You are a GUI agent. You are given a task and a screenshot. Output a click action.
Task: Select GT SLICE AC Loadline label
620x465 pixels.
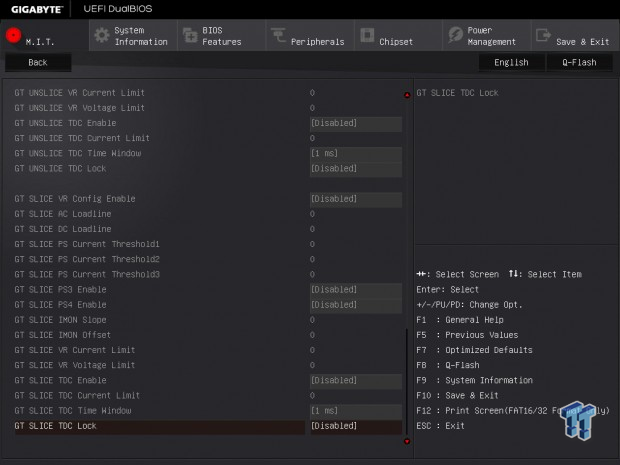click(63, 214)
